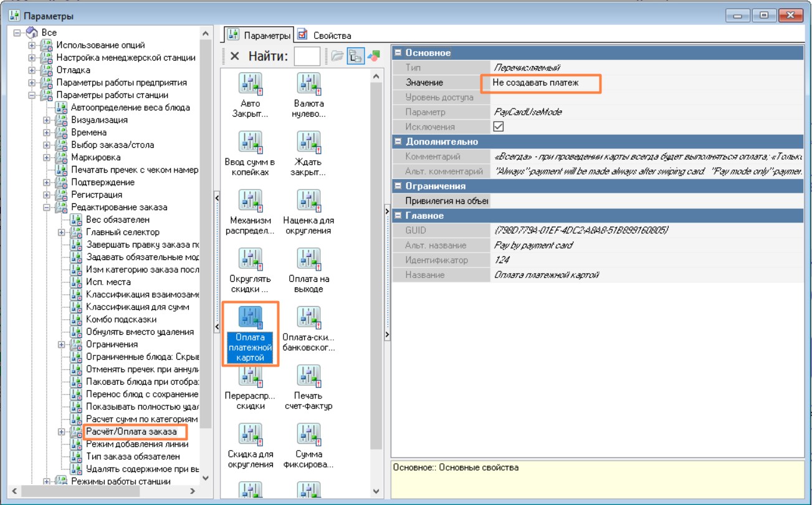Select "Расчёт/Оплата заказа" in the tree

131,431
